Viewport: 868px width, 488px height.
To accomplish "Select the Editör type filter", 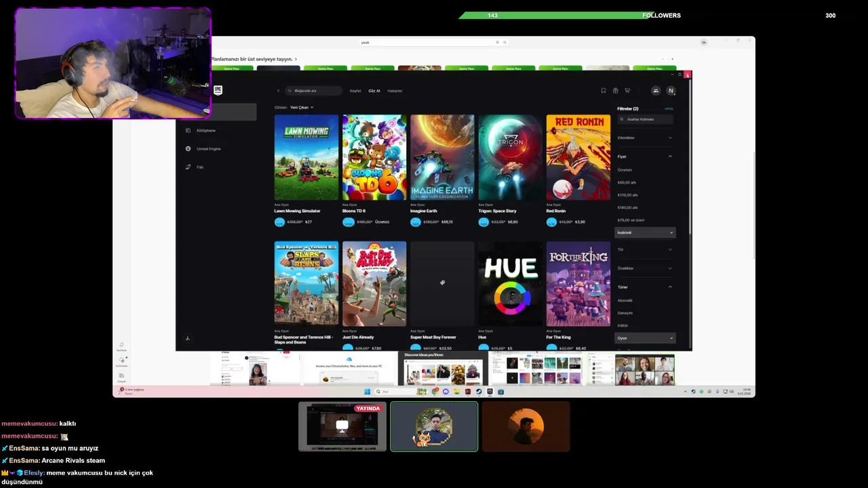I will [623, 325].
